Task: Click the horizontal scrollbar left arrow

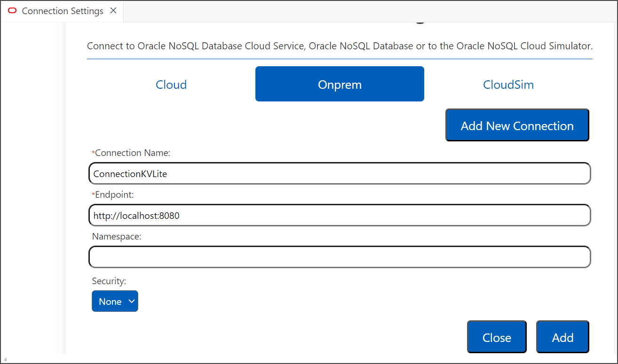Action: coord(5,359)
